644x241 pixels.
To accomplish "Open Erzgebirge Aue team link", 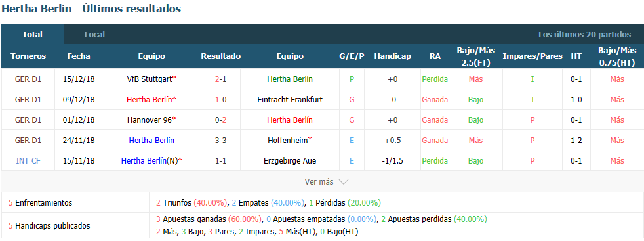I will [x=290, y=161].
